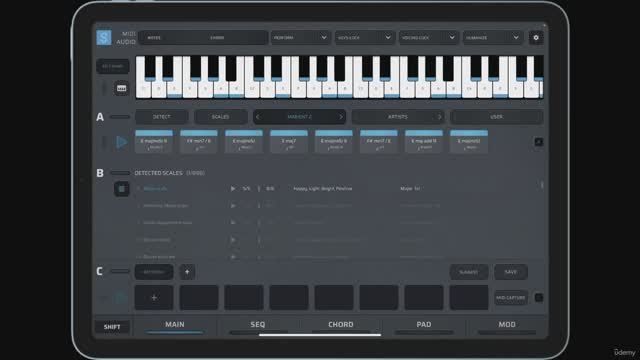Image resolution: width=640 pixels, height=360 pixels.
Task: Open the Perform dropdown
Action: point(300,38)
